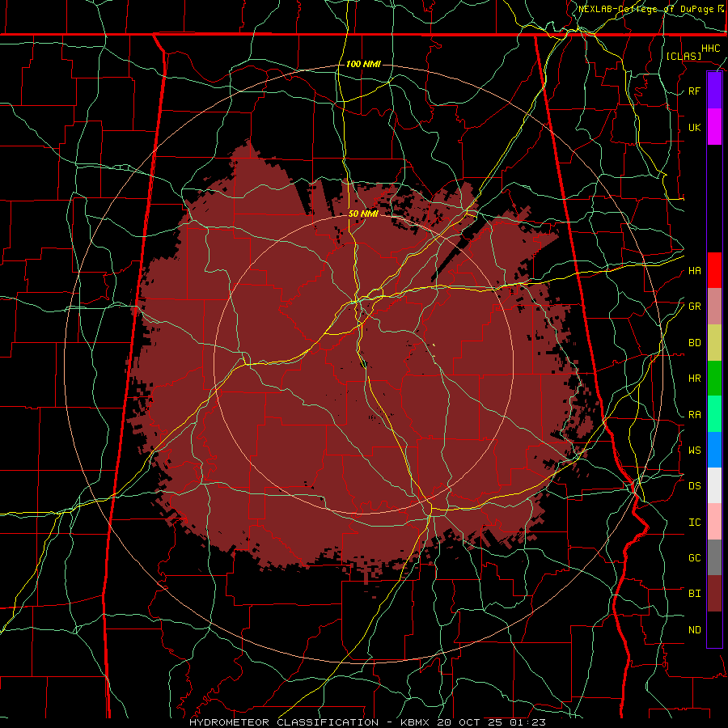Click the HHC product code label
The width and height of the screenshot is (728, 728).
coord(711,49)
